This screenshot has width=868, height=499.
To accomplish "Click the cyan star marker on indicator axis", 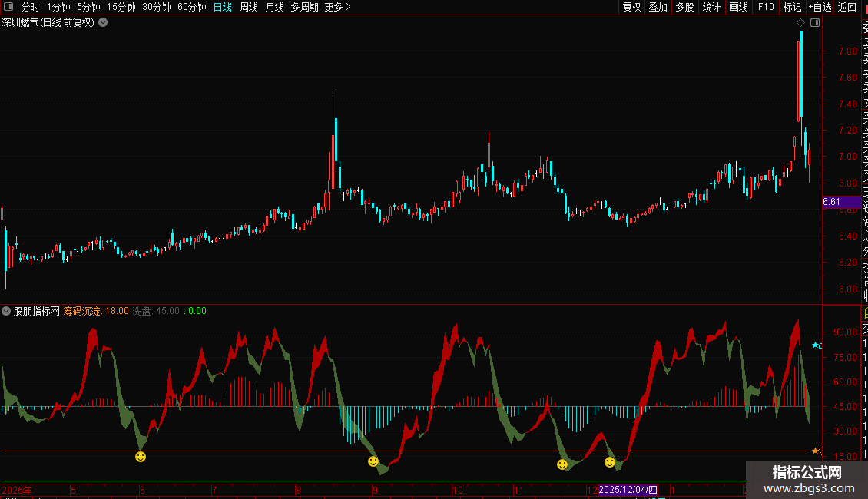I will tap(816, 345).
